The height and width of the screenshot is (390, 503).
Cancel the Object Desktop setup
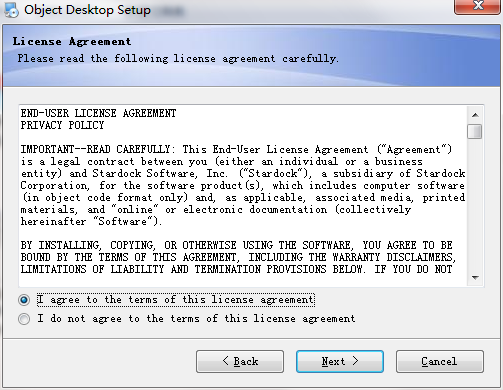(x=440, y=361)
